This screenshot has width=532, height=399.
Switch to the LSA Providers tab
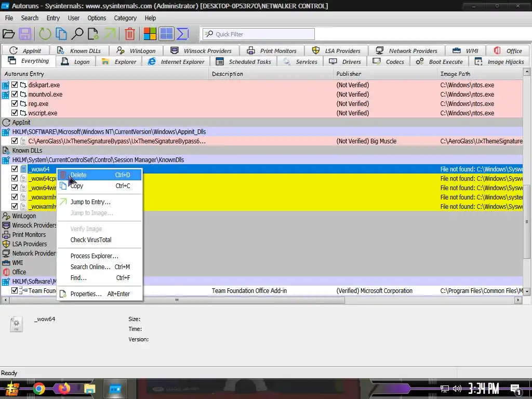337,51
